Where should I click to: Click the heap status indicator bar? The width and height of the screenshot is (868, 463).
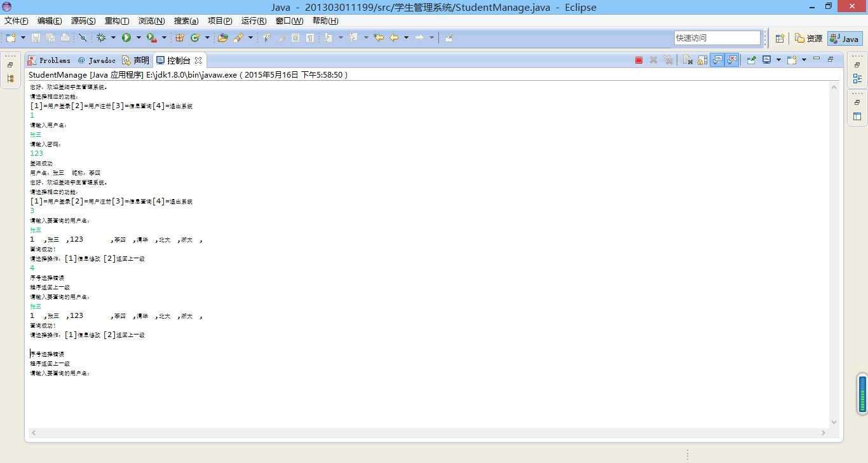tap(862, 394)
